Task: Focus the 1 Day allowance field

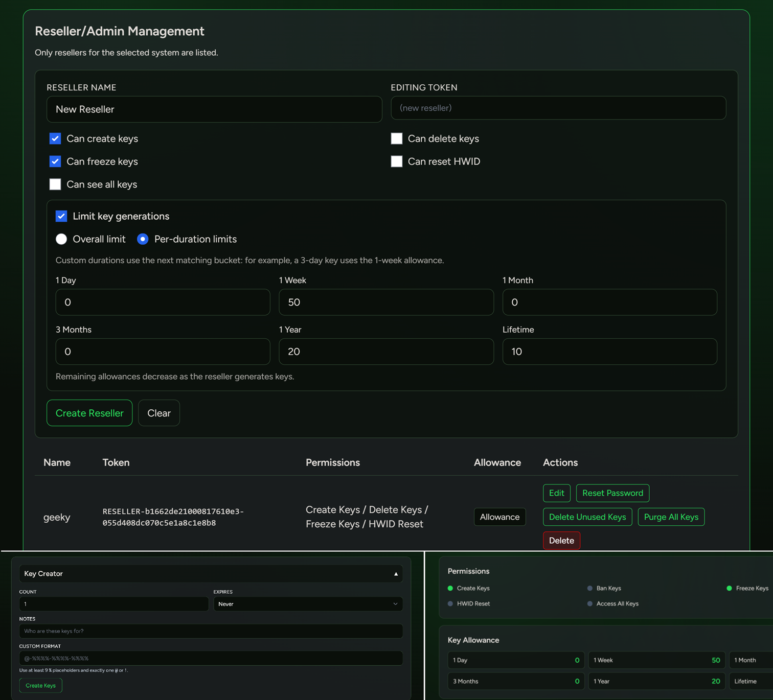Action: coord(163,302)
